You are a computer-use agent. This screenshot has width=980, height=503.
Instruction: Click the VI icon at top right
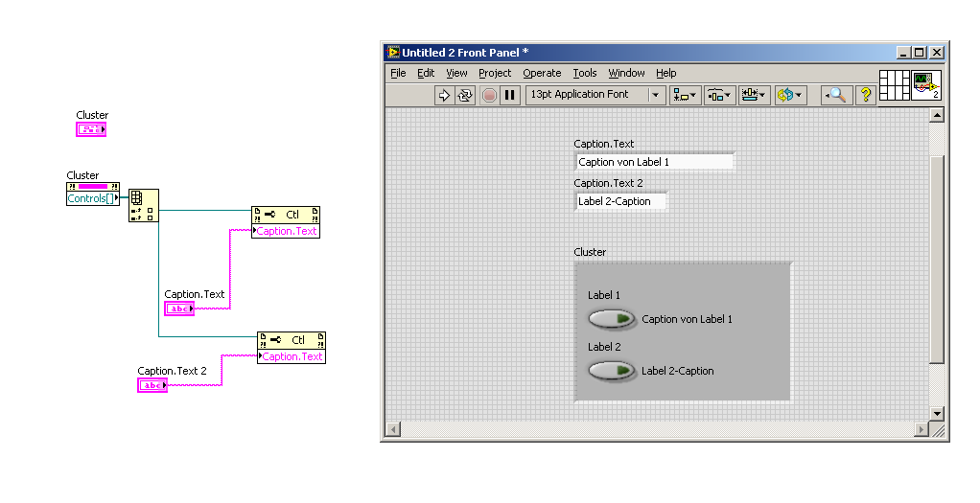(x=926, y=85)
